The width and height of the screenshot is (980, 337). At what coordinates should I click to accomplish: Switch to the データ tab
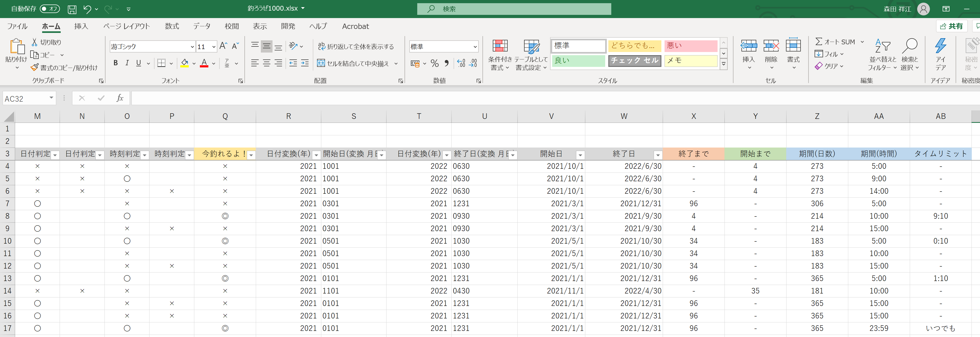202,26
